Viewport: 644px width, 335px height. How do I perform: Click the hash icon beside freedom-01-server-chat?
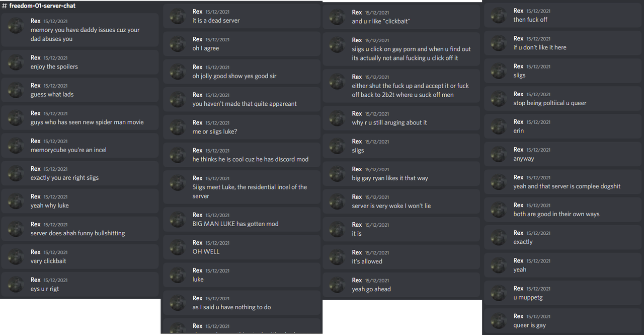click(5, 6)
